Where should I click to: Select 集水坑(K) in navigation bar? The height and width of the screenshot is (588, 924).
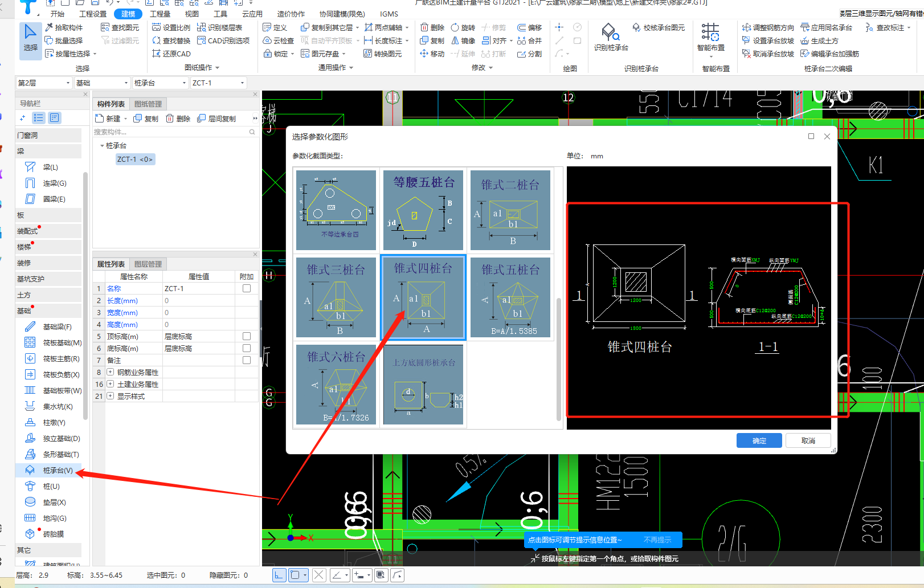[x=49, y=406]
